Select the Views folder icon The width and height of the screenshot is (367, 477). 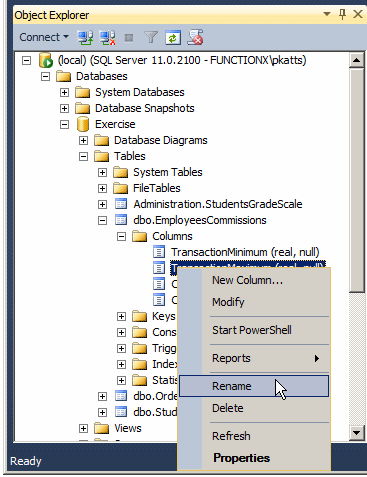[x=101, y=428]
